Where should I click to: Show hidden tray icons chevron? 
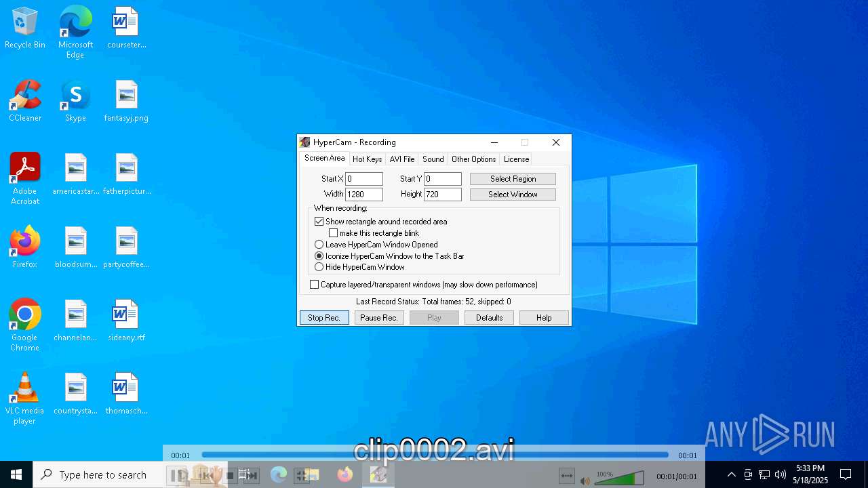tap(731, 474)
